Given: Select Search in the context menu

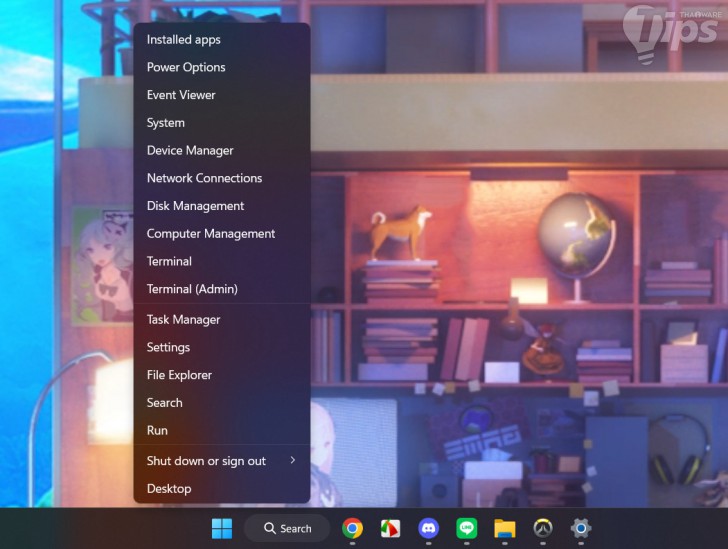Looking at the screenshot, I should click(222, 403).
